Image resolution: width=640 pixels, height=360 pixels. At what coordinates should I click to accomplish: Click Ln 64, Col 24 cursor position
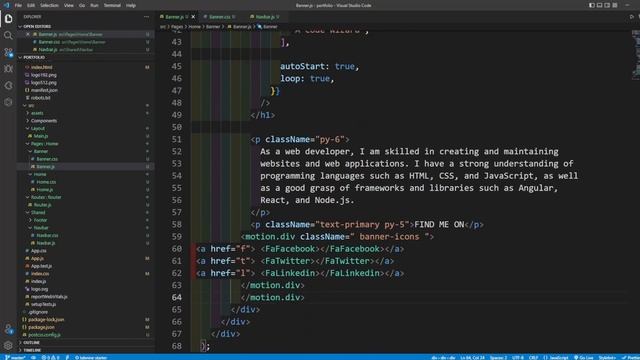coord(472,358)
